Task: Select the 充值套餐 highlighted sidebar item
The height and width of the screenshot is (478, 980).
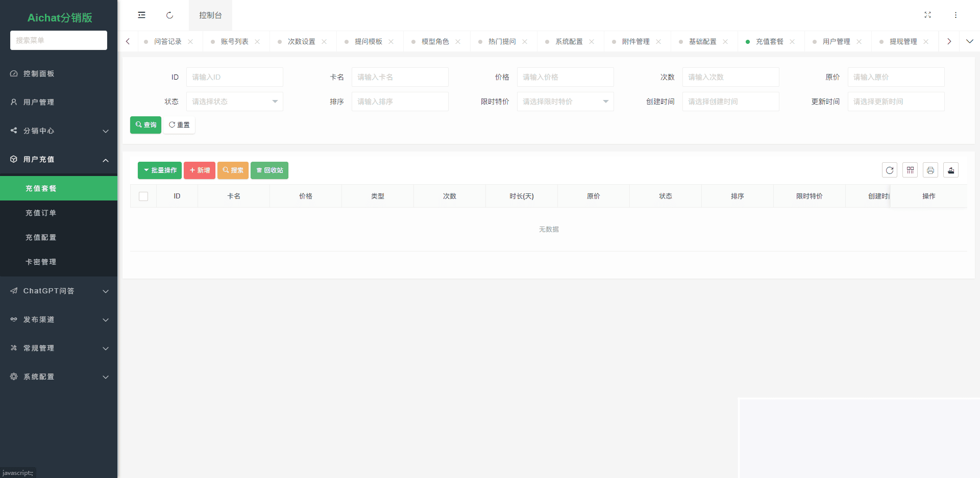Action: [41, 188]
